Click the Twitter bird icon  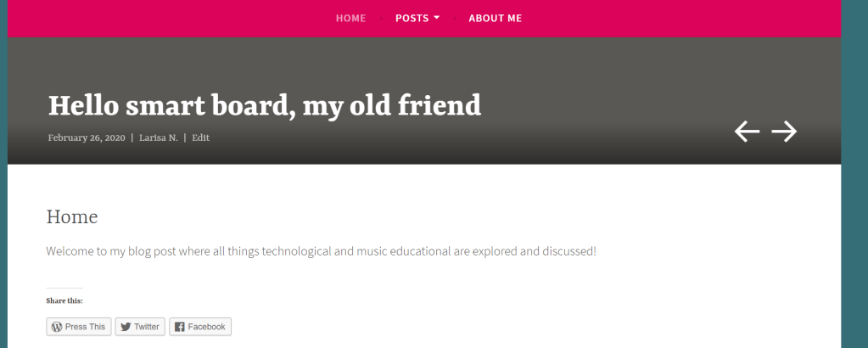(x=125, y=327)
